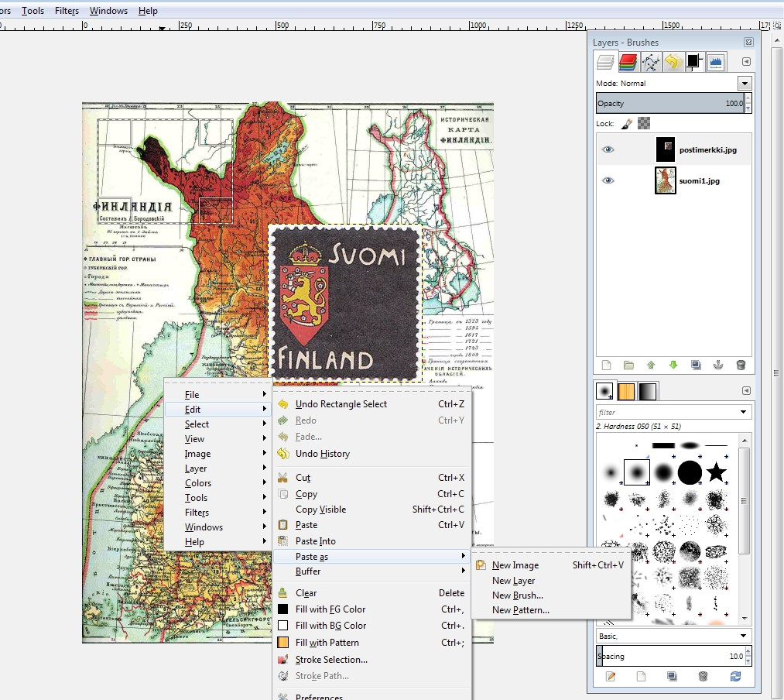Viewport: 784px width, 700px height.
Task: Paste as New Brush...
Action: point(551,595)
